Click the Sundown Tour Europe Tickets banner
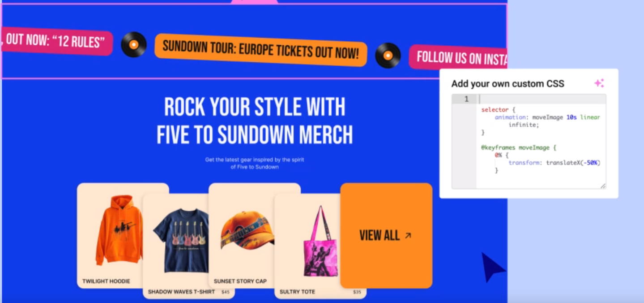The image size is (644, 303). tap(261, 50)
